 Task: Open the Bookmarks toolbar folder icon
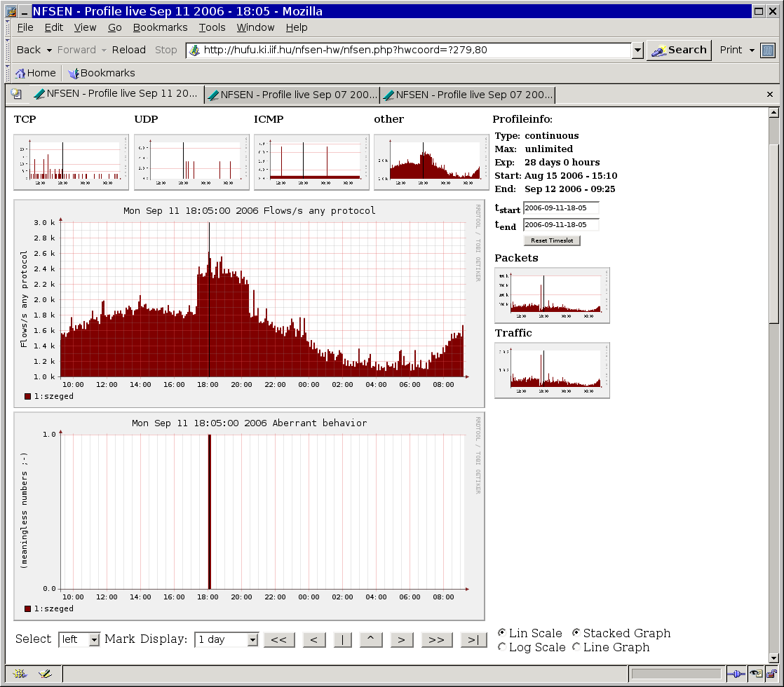74,74
